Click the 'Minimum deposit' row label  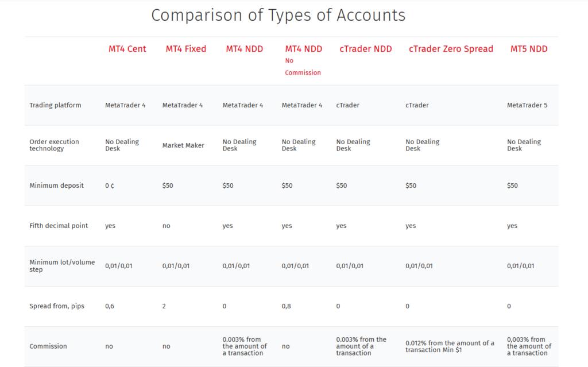tap(57, 186)
